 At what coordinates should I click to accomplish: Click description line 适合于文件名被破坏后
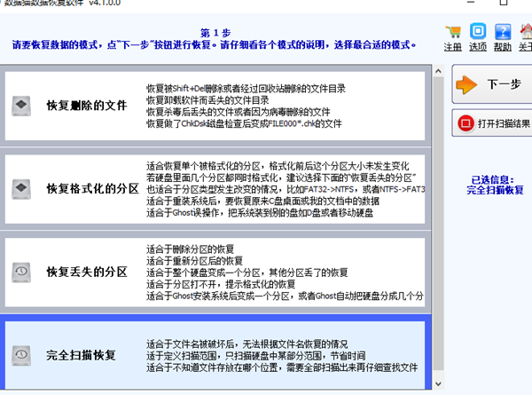247,344
